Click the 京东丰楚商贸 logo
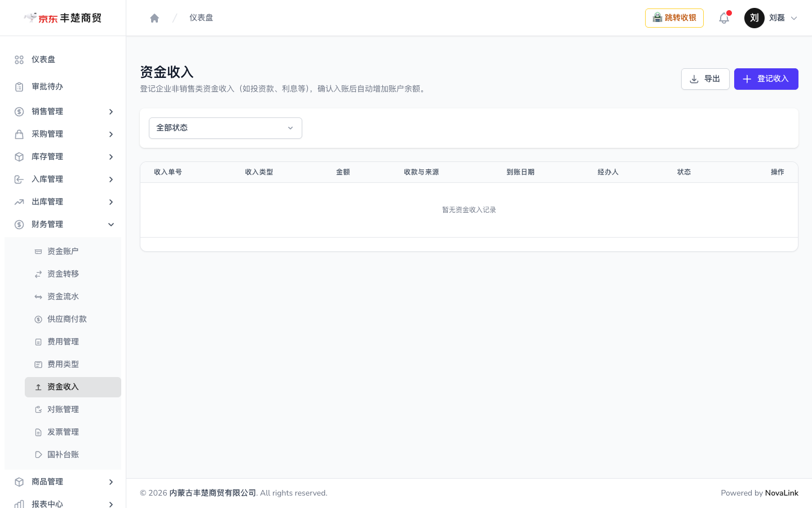 tap(63, 18)
